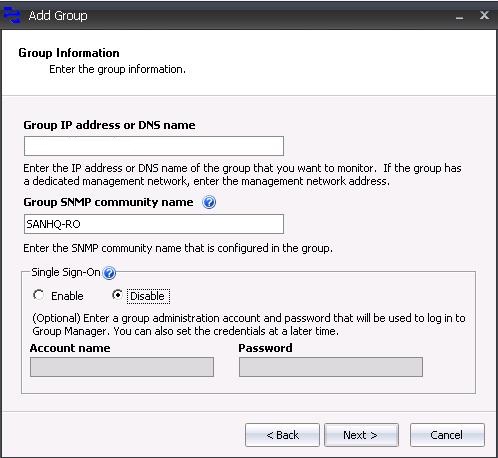Image resolution: width=498 pixels, height=458 pixels.
Task: Click the Account name field
Action: (122, 367)
